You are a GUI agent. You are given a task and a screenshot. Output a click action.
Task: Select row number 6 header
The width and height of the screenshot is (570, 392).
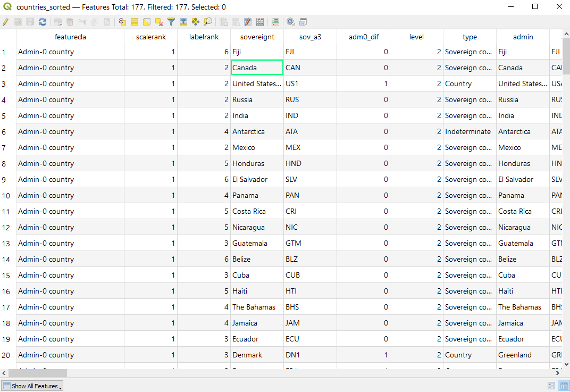[8, 131]
